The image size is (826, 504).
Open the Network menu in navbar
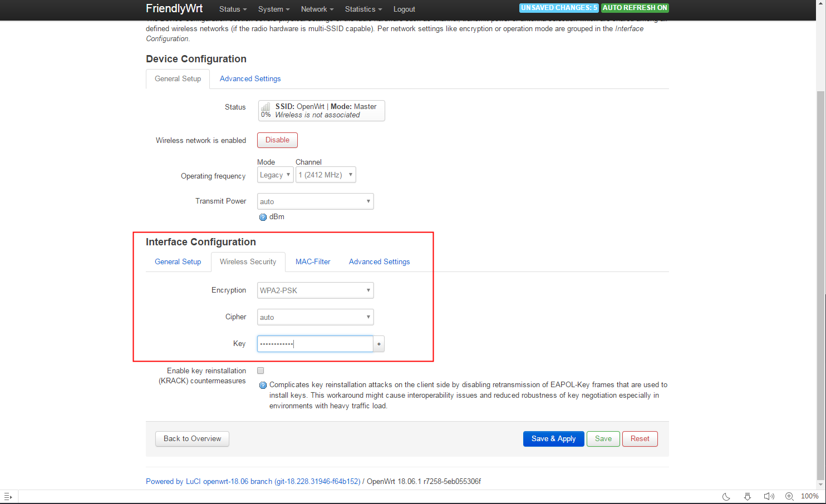tap(317, 9)
